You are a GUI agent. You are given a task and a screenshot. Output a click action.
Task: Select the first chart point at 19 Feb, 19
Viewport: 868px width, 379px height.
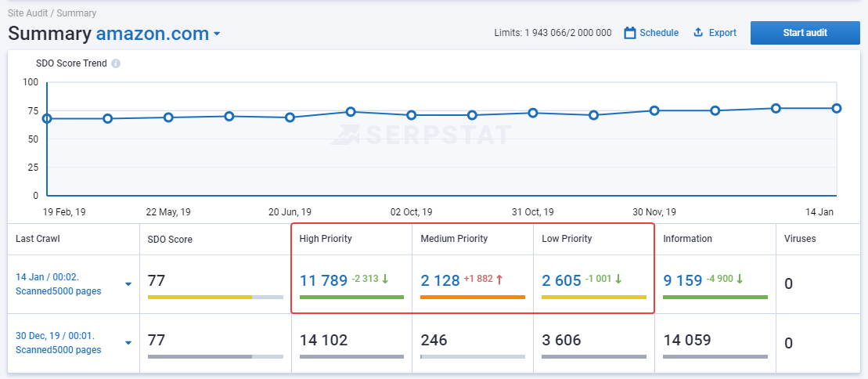click(47, 118)
